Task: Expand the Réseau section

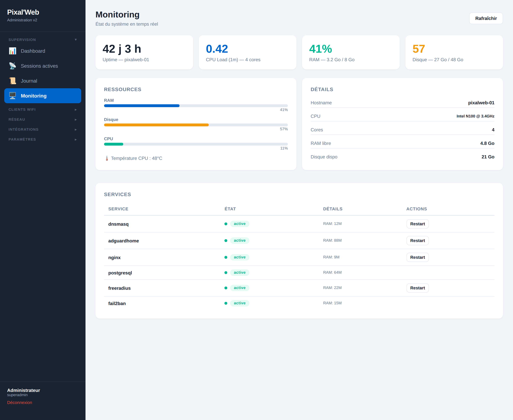Action: coord(43,120)
